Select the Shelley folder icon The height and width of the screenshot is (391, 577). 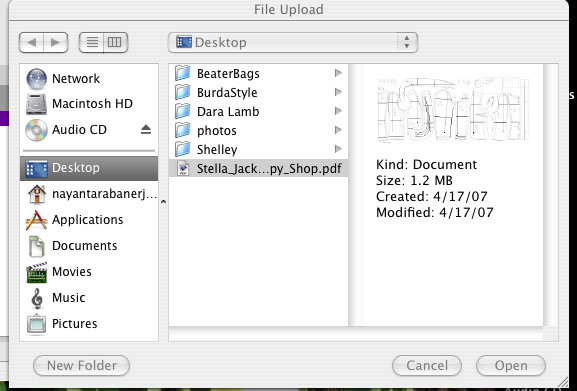click(183, 149)
